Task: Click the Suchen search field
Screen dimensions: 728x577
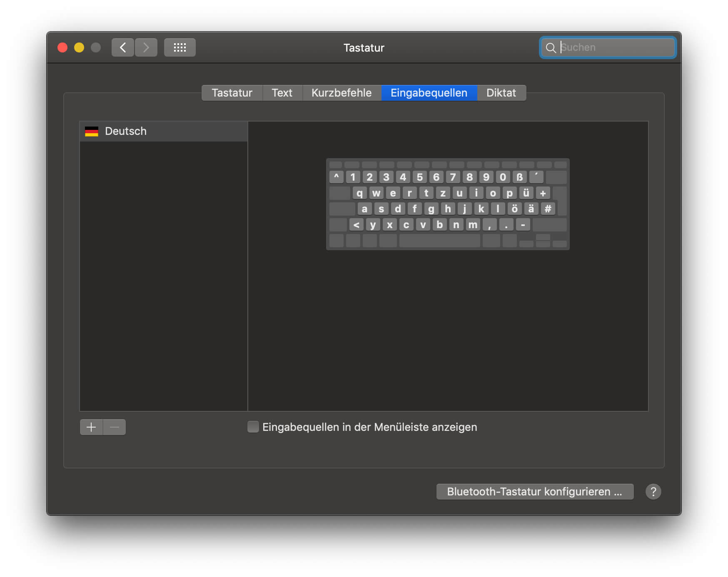Action: pos(608,47)
